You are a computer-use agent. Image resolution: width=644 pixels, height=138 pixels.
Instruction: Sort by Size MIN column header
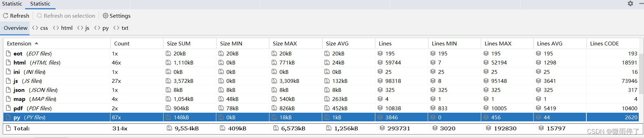pos(243,43)
